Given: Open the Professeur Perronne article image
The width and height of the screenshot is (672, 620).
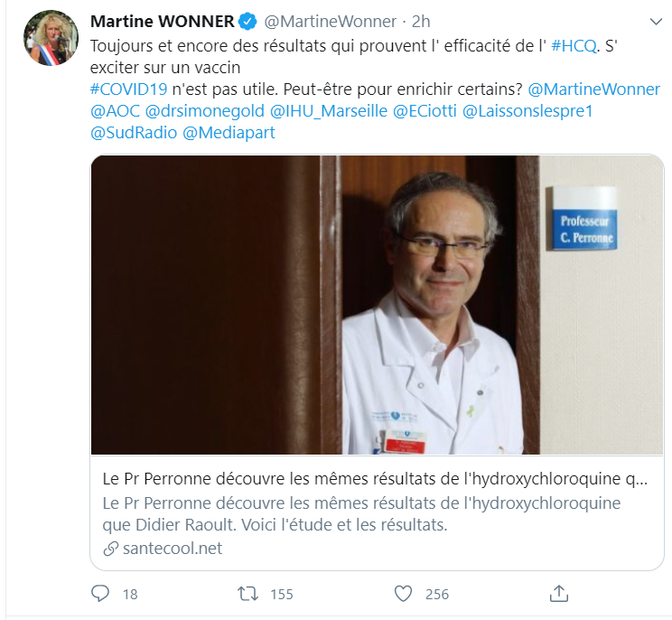Looking at the screenshot, I should [378, 305].
